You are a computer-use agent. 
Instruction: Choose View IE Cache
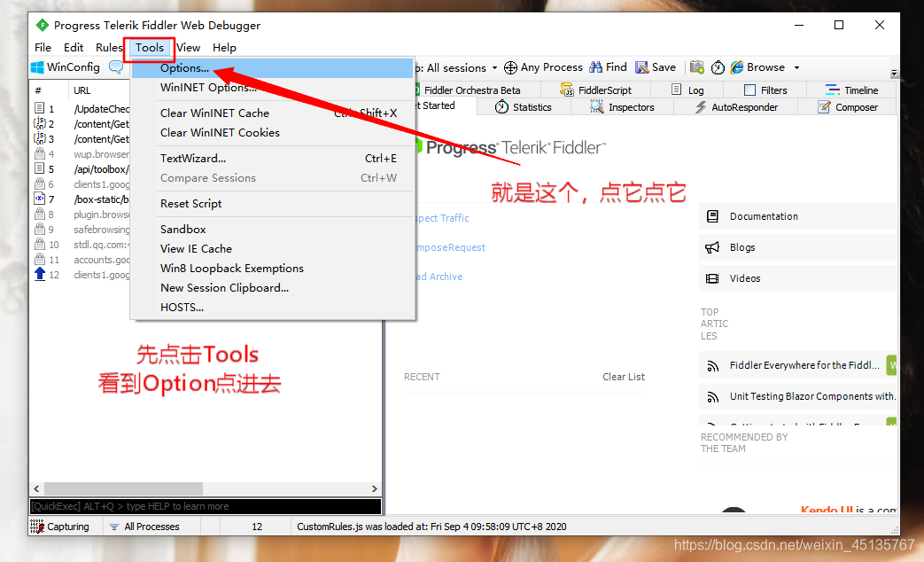pyautogui.click(x=272, y=249)
